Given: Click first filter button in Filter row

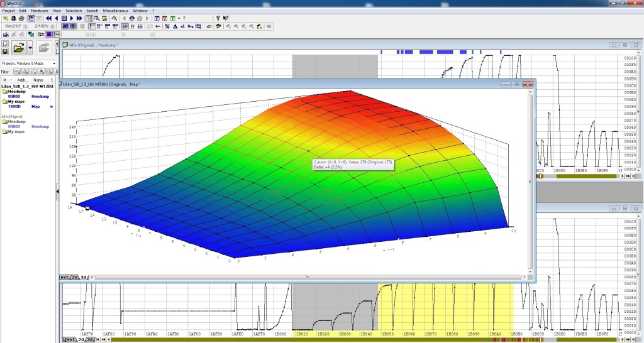Looking at the screenshot, I should (17, 72).
